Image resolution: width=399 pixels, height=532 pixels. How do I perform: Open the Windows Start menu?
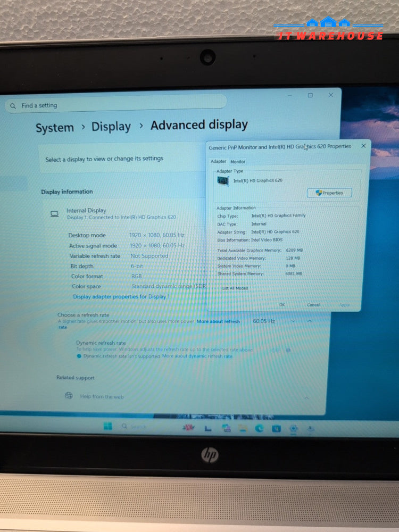pyautogui.click(x=108, y=426)
